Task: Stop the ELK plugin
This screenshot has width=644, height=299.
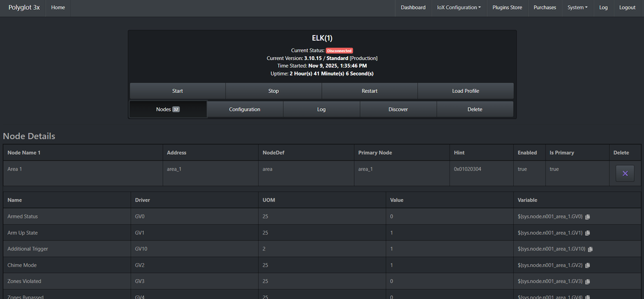Action: 273,91
